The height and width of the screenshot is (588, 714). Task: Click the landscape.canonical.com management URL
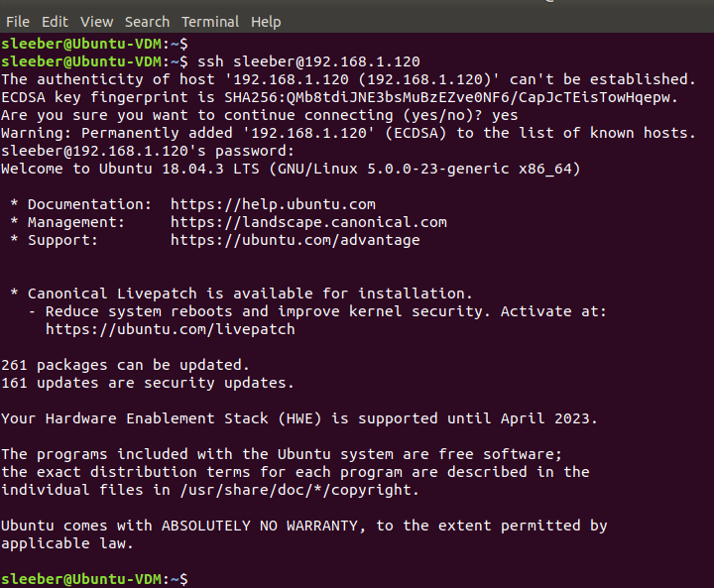(x=308, y=222)
